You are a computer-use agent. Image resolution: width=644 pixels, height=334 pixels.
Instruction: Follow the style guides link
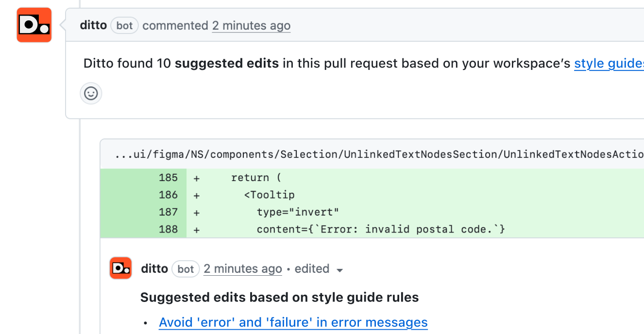(x=609, y=64)
